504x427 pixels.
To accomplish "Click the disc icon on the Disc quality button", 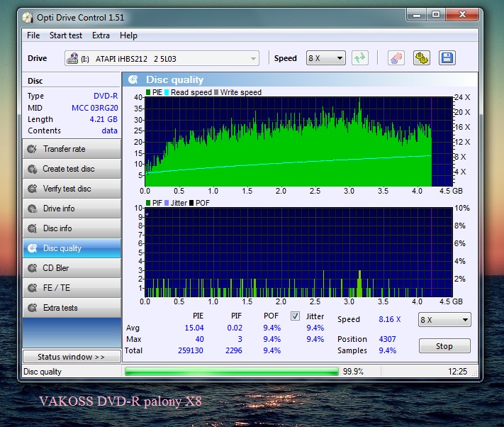I will [x=32, y=248].
